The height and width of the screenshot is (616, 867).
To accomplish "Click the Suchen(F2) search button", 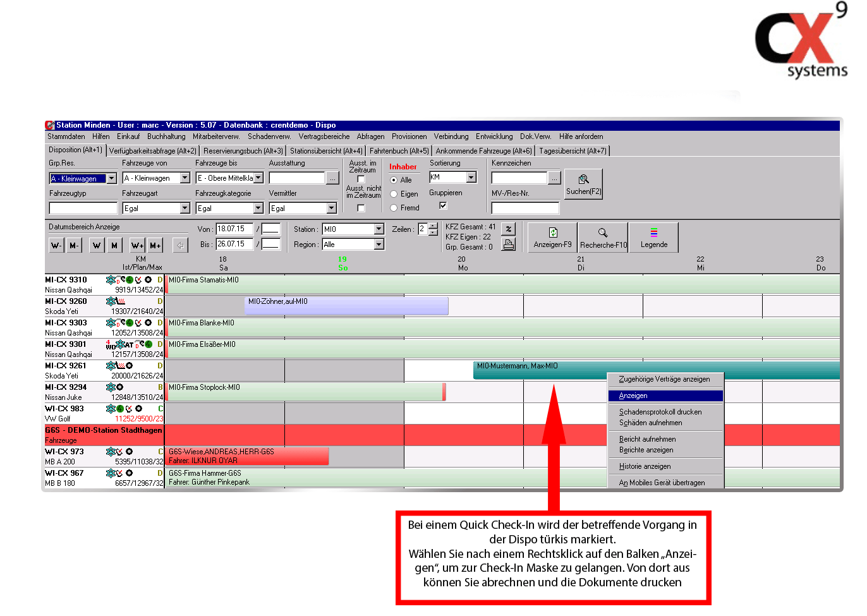I will [583, 184].
